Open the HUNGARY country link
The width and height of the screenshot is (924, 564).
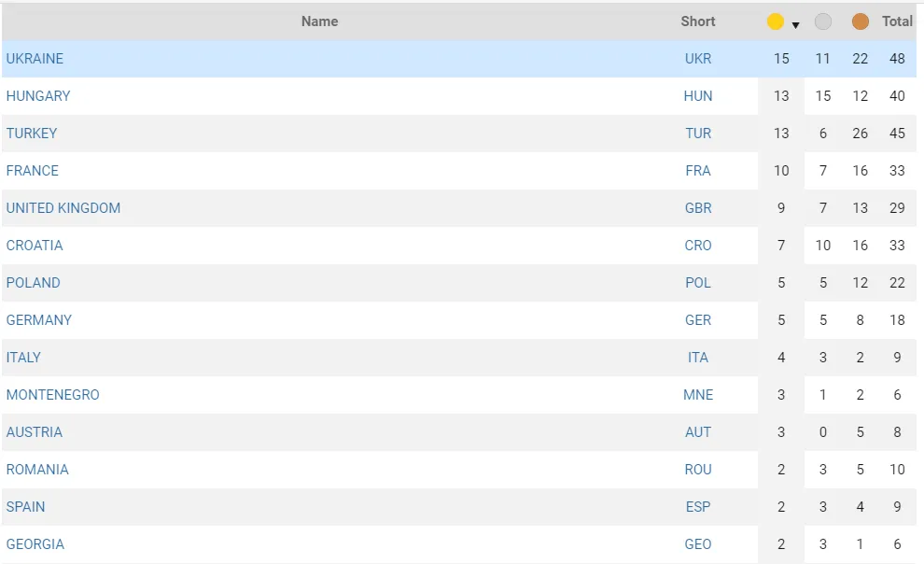[38, 96]
